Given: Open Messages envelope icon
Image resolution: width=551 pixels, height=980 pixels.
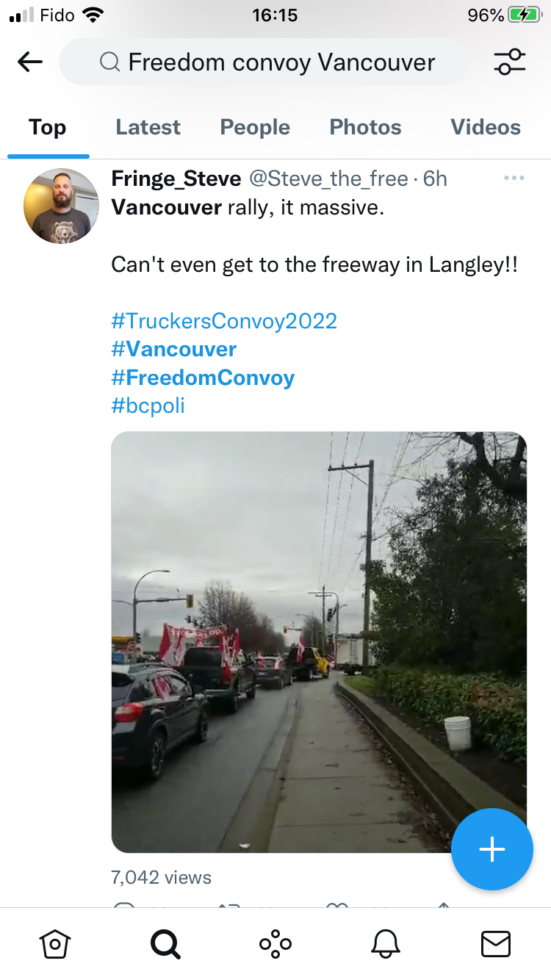Looking at the screenshot, I should 496,944.
